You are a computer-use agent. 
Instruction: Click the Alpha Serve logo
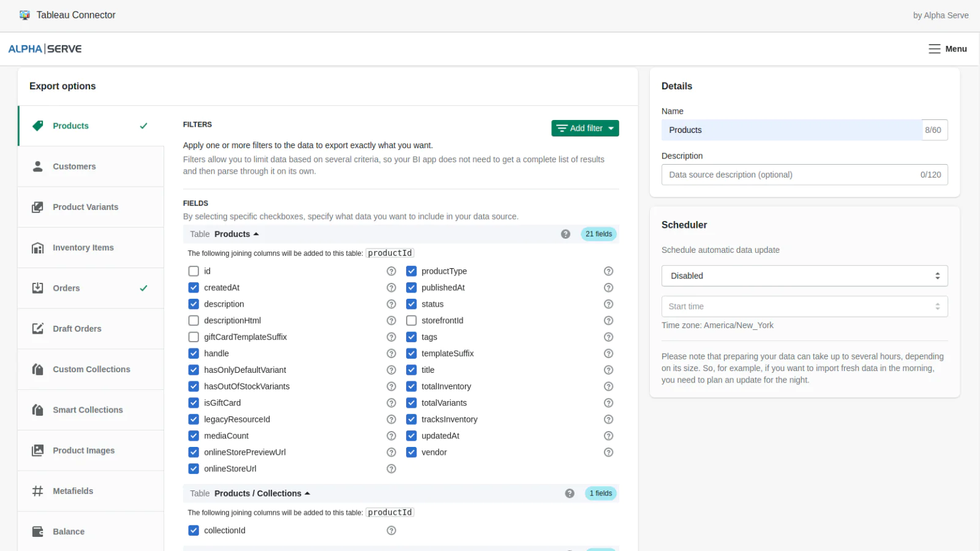tap(45, 49)
